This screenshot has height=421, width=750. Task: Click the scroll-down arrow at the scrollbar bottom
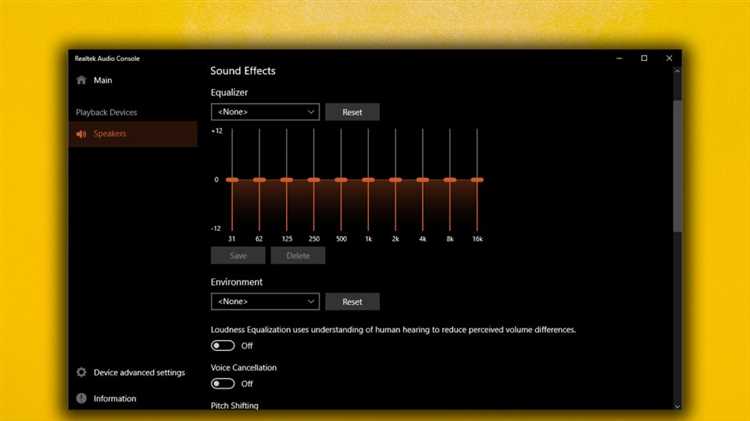click(677, 405)
